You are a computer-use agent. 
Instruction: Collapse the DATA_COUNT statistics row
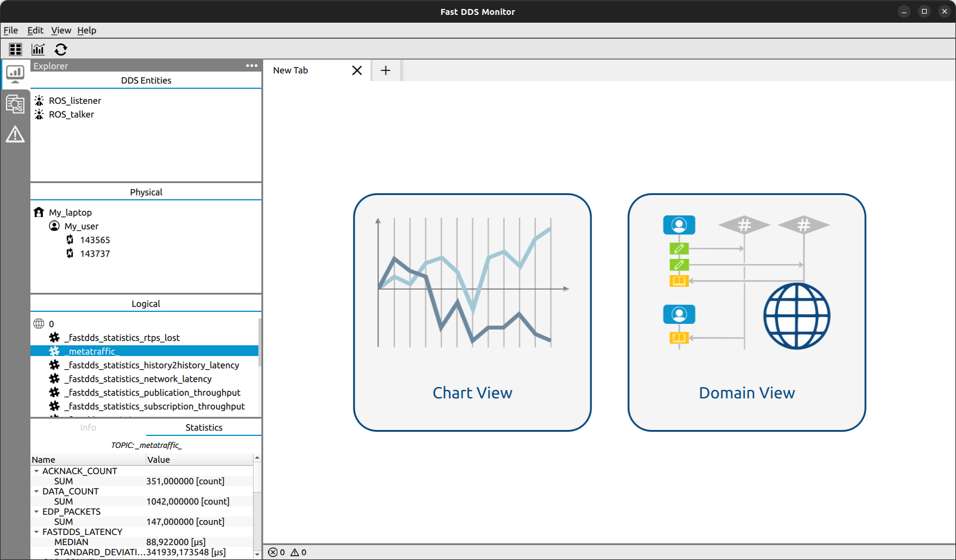click(x=36, y=491)
